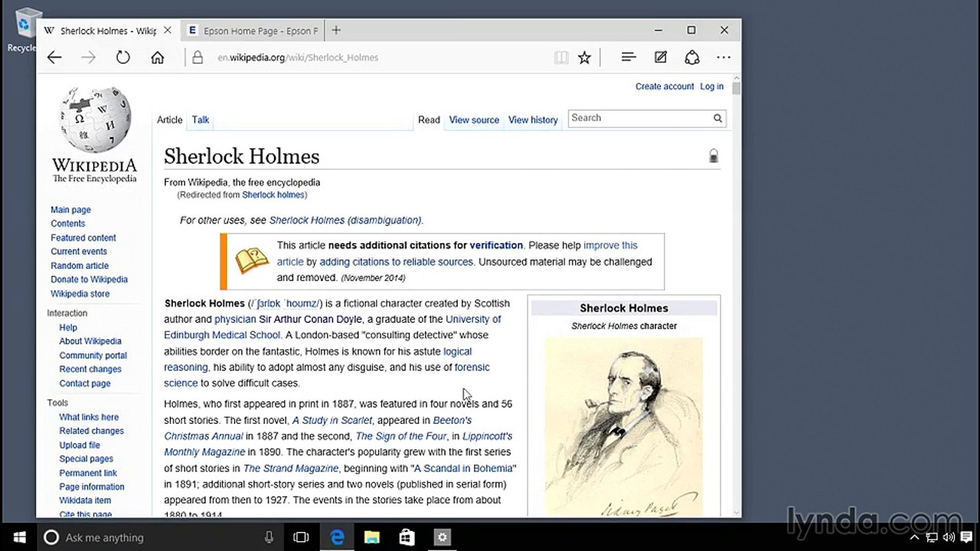Viewport: 980px width, 551px height.
Task: Click the Wikipedia globe logo
Action: coord(95,120)
